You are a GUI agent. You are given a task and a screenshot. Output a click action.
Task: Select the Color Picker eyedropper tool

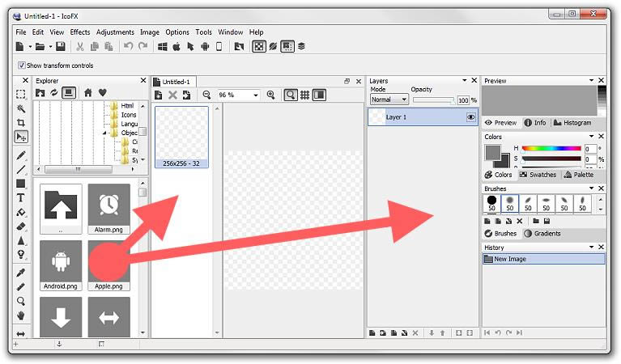tap(20, 273)
